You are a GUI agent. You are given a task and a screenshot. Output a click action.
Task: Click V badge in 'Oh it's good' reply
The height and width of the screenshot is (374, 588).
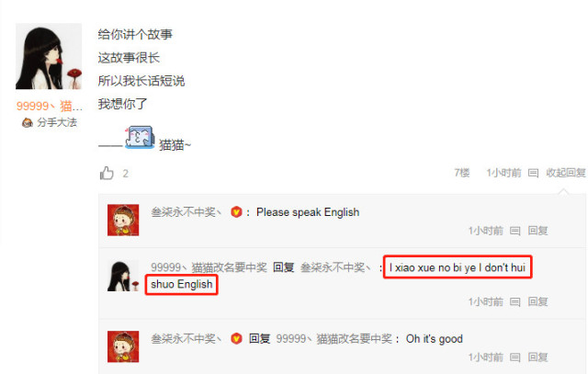[236, 339]
